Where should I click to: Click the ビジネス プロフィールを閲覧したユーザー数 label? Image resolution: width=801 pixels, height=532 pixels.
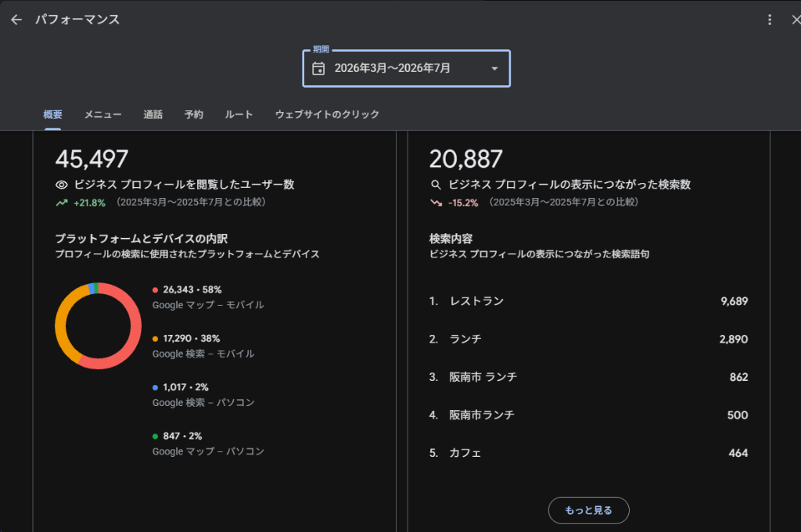click(x=185, y=185)
